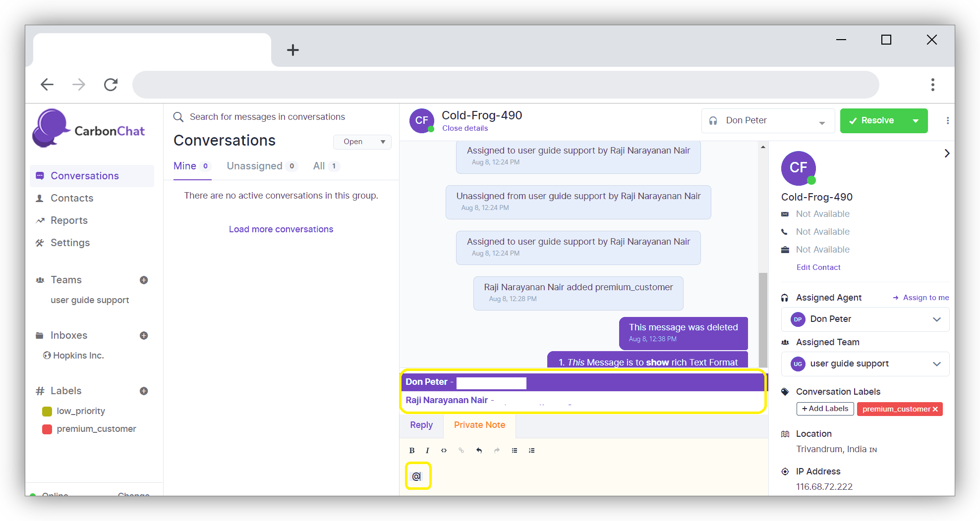The image size is (980, 521).
Task: Open Reports from the sidebar
Action: click(69, 220)
